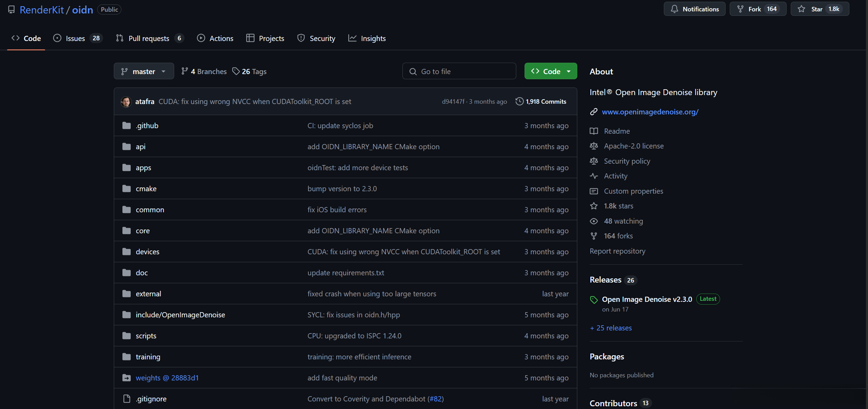
Task: Toggle the Star button for this repository
Action: click(x=819, y=9)
